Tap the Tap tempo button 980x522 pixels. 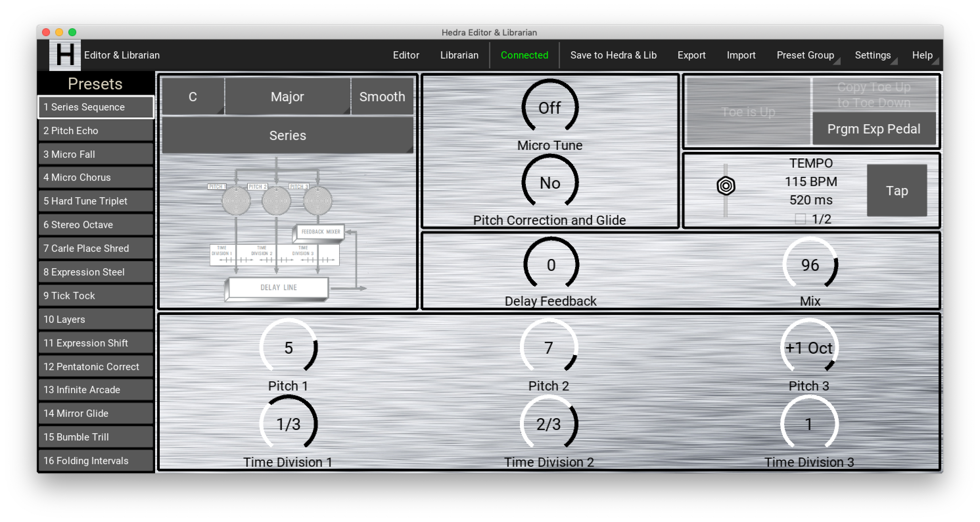click(897, 191)
